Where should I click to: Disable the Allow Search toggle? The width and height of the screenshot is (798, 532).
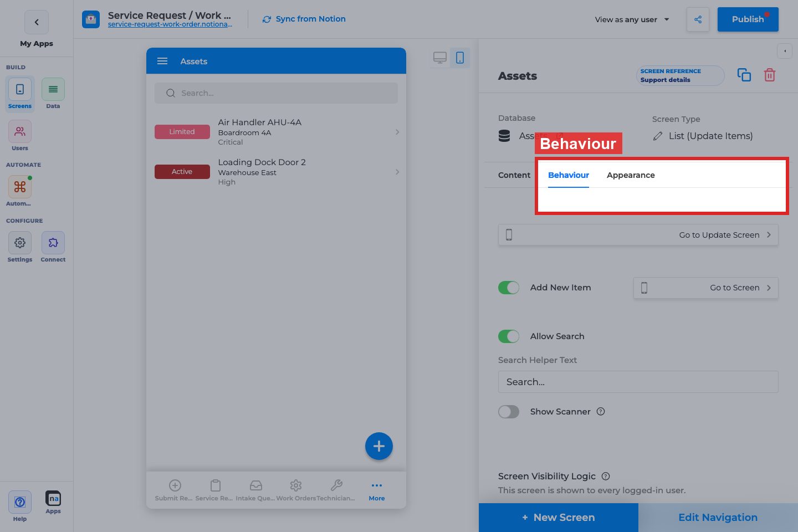pyautogui.click(x=509, y=336)
